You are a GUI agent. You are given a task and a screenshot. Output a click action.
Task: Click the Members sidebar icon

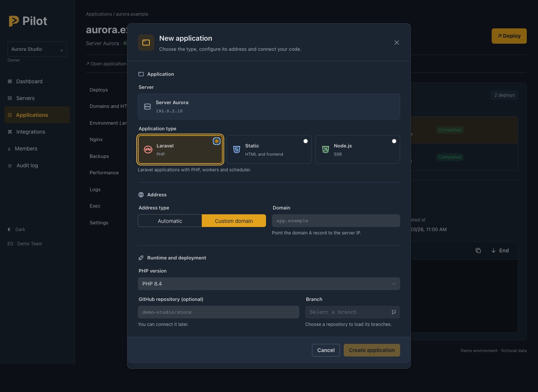click(x=9, y=149)
